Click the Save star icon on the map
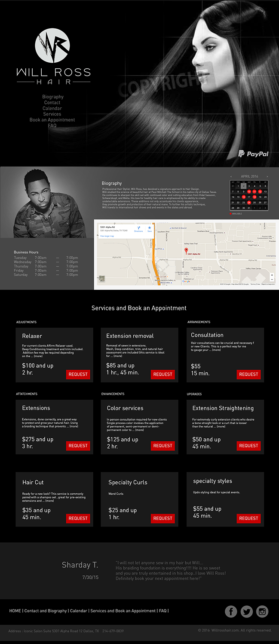 point(150,229)
